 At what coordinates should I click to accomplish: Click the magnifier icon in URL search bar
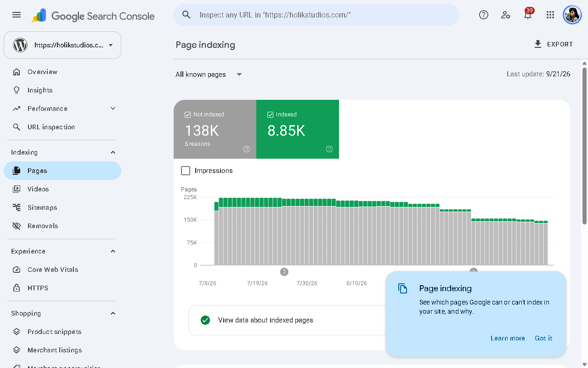click(186, 15)
